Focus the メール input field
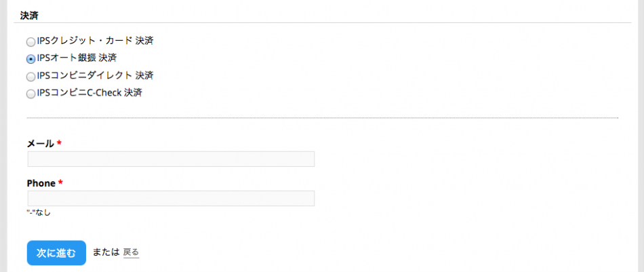Viewport: 644px width, 272px height. (x=171, y=159)
